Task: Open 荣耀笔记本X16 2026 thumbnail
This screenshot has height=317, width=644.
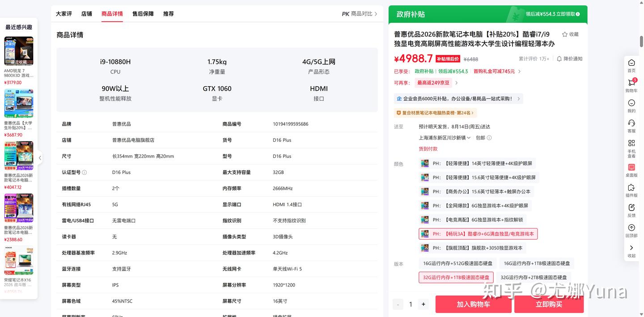Action: (x=19, y=260)
